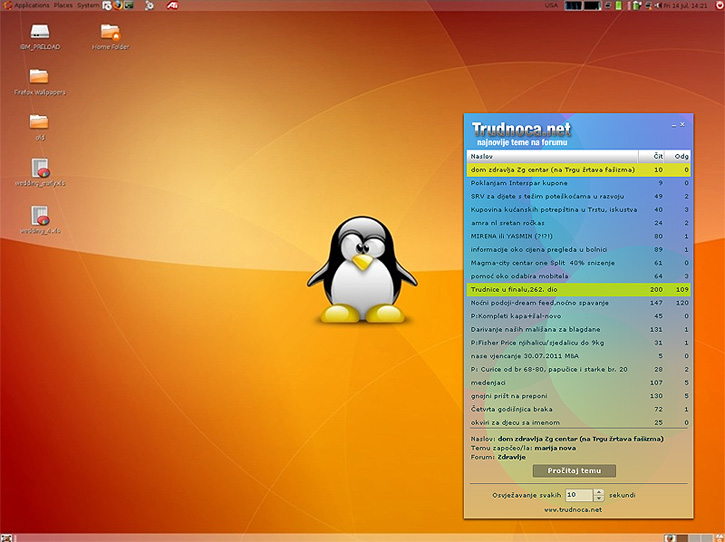Click the red power/session button
The height and width of the screenshot is (542, 725).
(x=719, y=6)
